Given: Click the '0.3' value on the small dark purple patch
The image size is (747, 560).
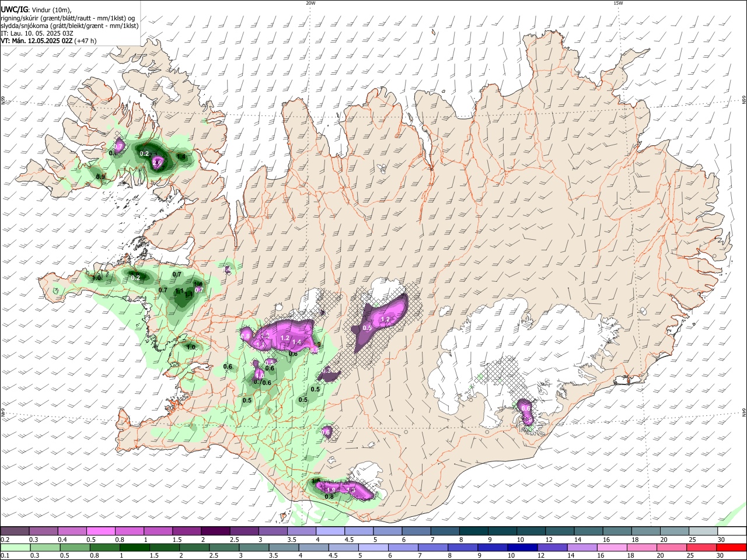Looking at the screenshot, I should (x=327, y=370).
